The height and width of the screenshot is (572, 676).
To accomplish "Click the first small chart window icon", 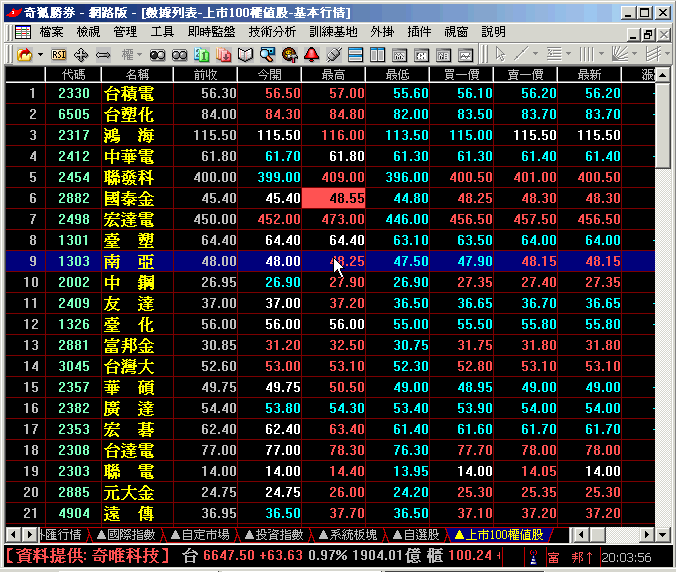I will click(400, 55).
